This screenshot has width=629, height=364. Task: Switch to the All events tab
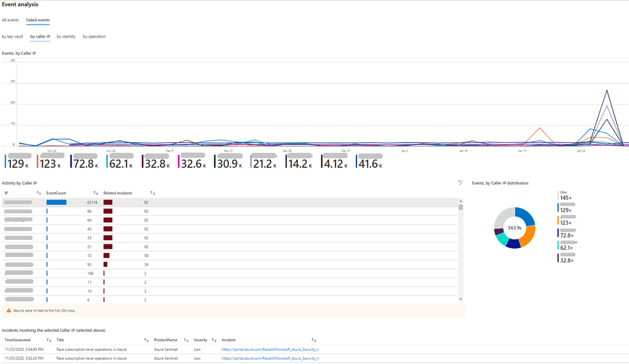click(11, 20)
